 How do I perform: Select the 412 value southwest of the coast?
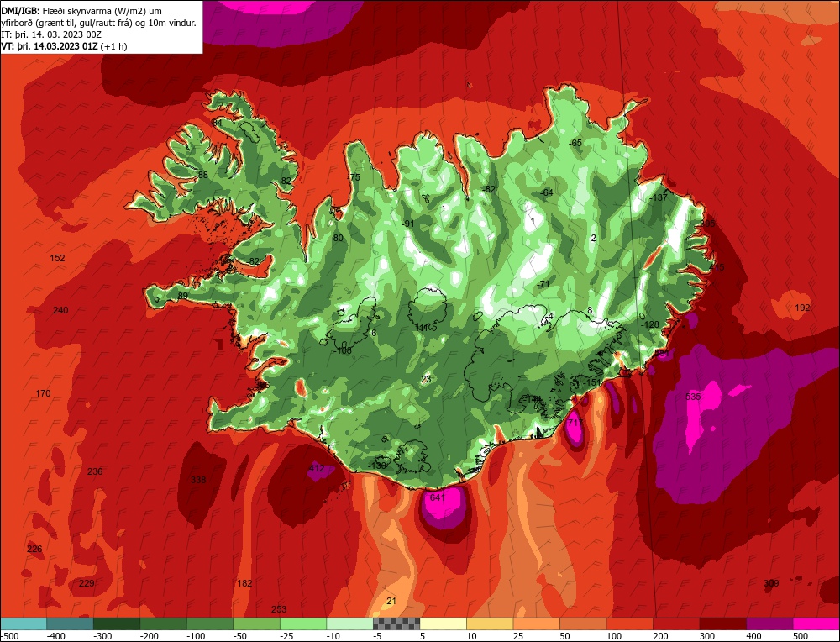tap(317, 468)
